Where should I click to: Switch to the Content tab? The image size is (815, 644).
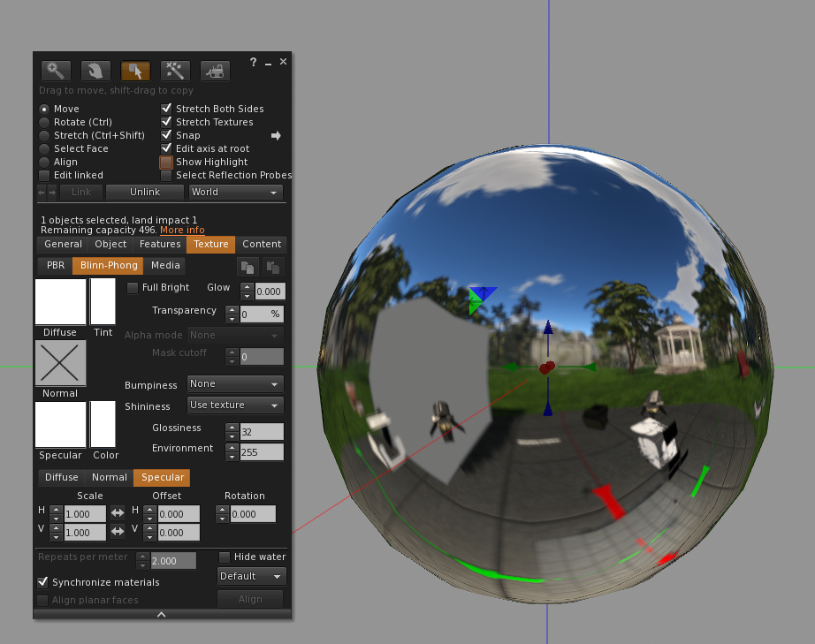click(x=262, y=244)
